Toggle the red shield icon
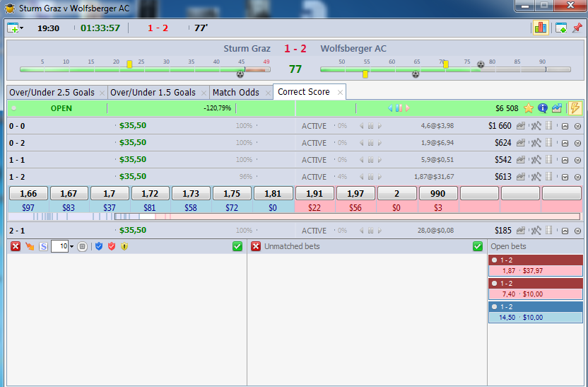 pos(112,246)
